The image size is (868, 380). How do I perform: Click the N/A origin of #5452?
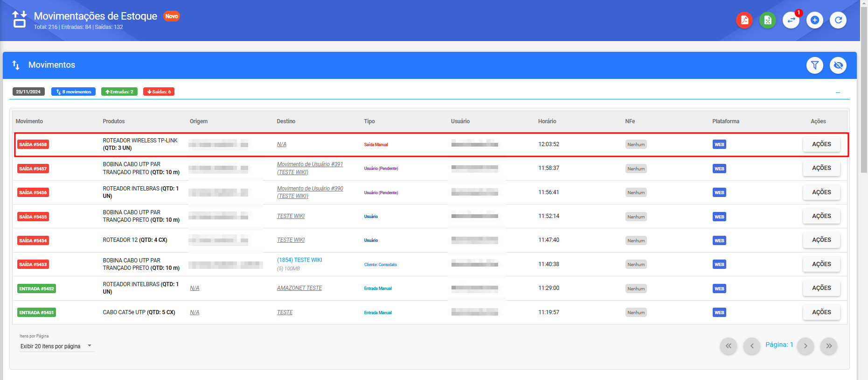194,288
